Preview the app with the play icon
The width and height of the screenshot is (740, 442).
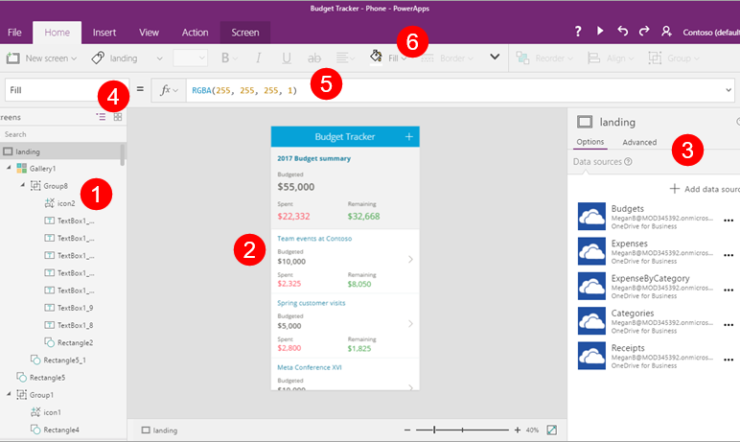point(600,31)
